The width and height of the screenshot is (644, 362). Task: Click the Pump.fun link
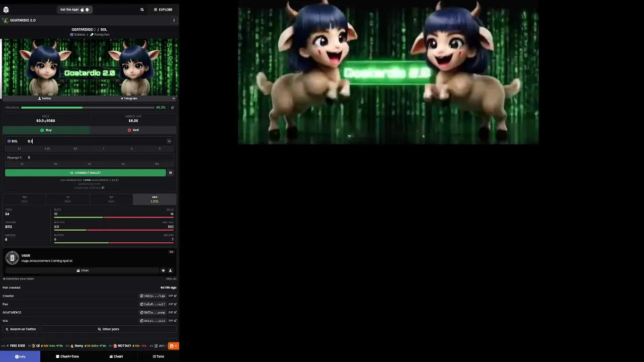pyautogui.click(x=100, y=35)
